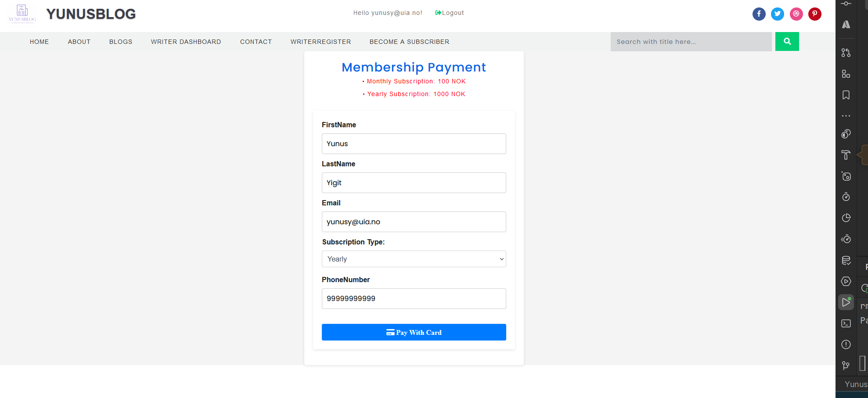Image resolution: width=868 pixels, height=398 pixels.
Task: Open the Dribbble social icon
Action: (796, 14)
